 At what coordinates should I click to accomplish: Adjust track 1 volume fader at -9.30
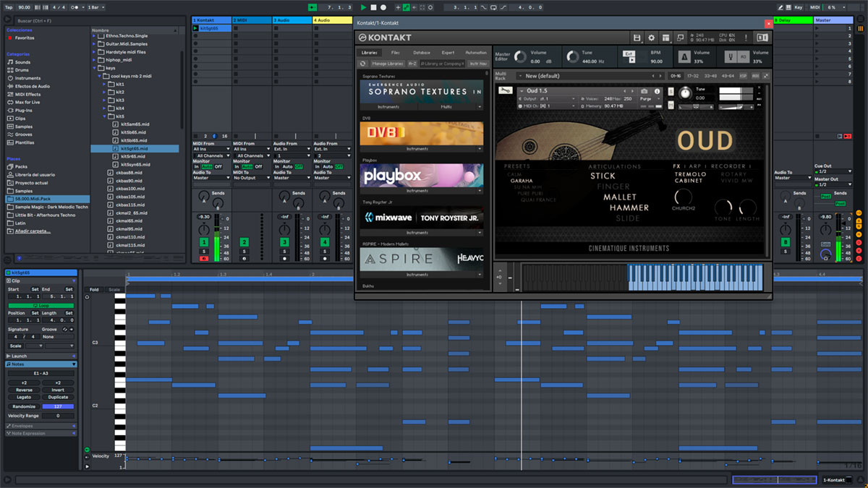[204, 217]
